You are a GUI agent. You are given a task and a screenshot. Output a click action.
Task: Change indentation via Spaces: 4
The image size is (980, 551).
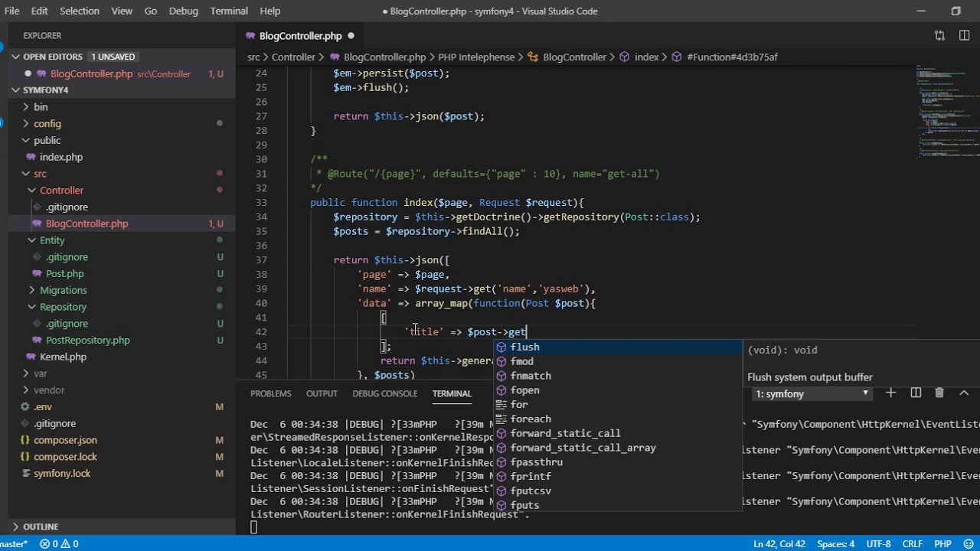click(835, 543)
